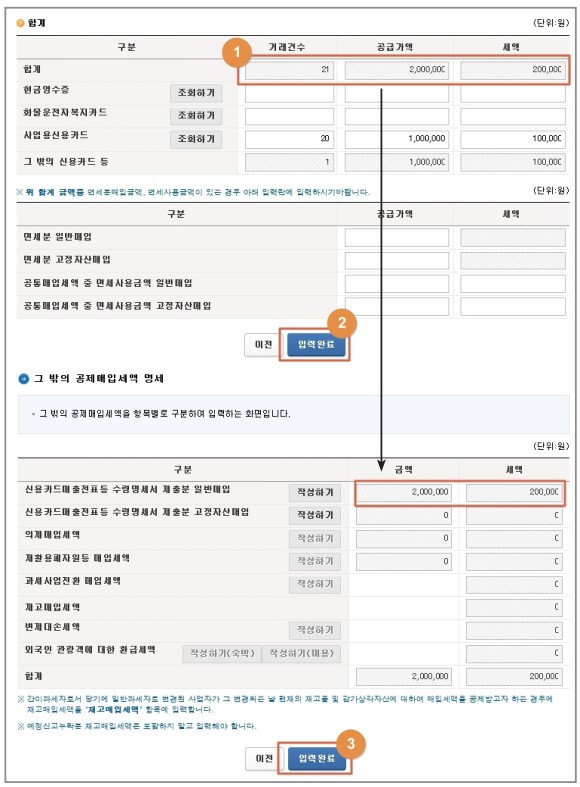The image size is (580, 787).
Task: Focus 현금영수증 세액 input field
Action: (x=513, y=93)
